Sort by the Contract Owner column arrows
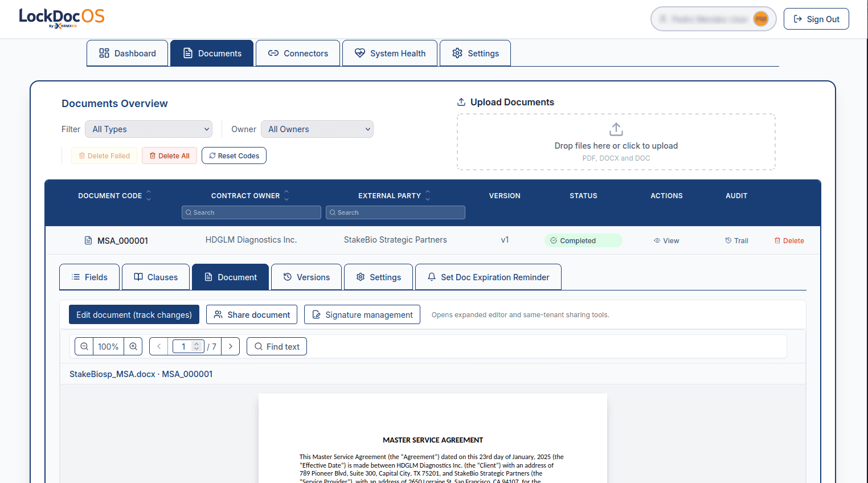The height and width of the screenshot is (483, 868). coord(286,195)
